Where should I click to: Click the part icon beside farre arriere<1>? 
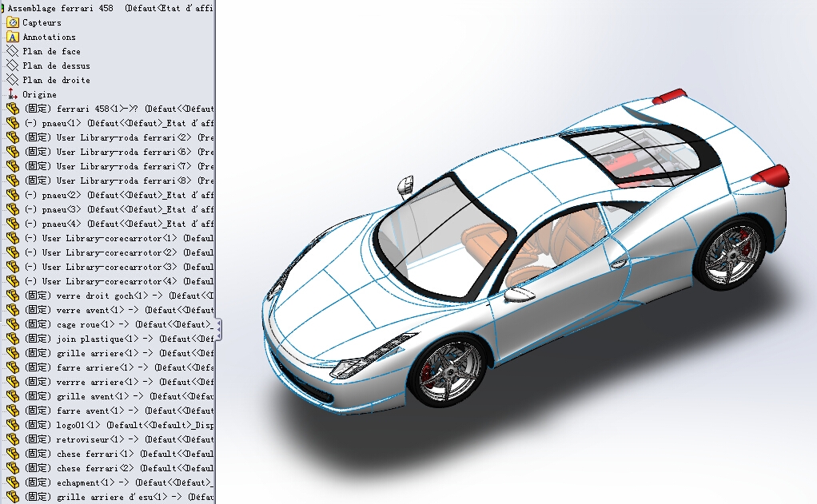click(13, 367)
